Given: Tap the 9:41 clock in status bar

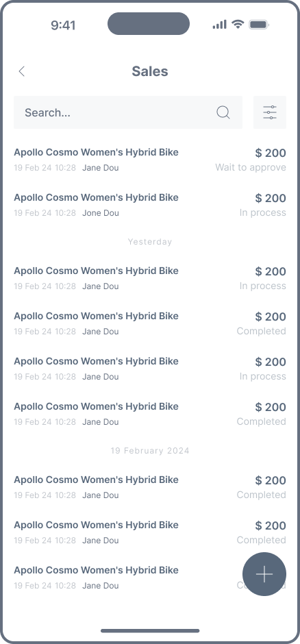Looking at the screenshot, I should coord(63,25).
